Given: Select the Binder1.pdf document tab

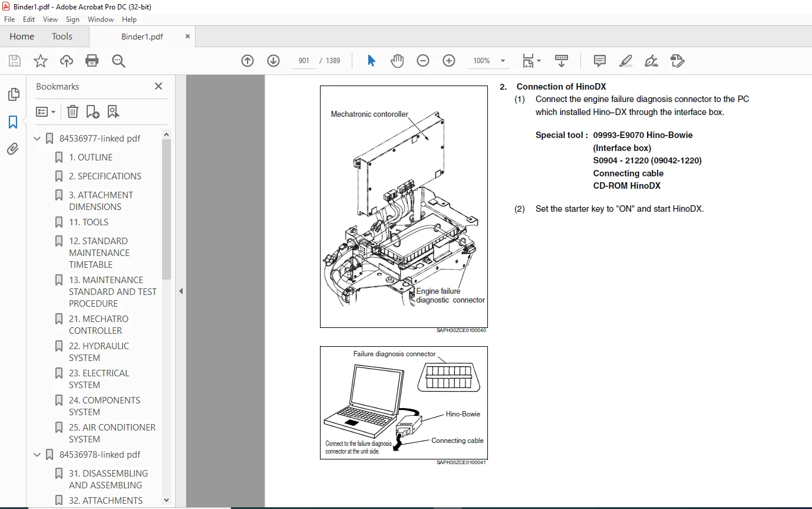Looking at the screenshot, I should coord(142,37).
